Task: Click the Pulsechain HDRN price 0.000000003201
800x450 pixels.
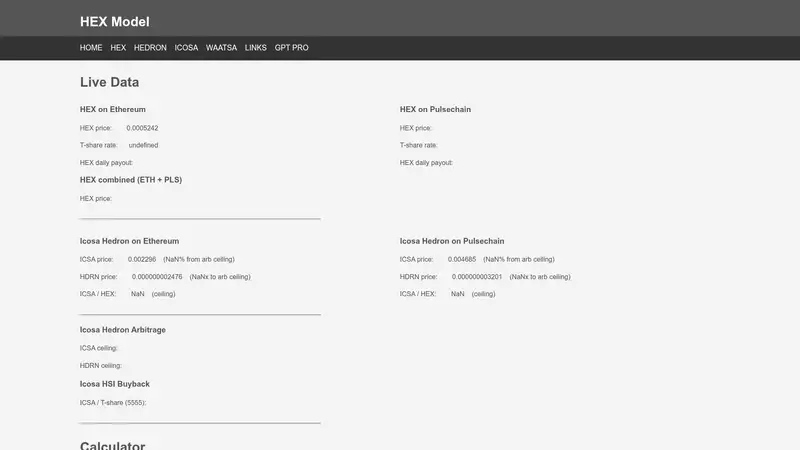Action: point(477,277)
